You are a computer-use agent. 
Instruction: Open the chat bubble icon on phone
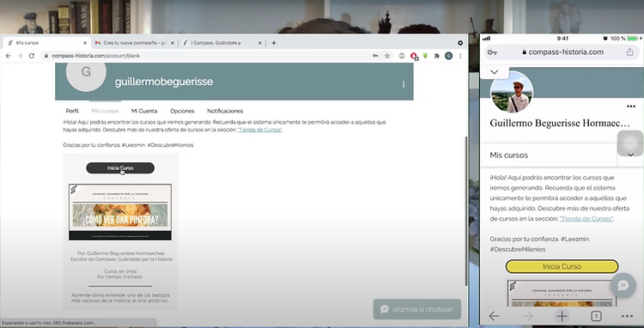623,285
